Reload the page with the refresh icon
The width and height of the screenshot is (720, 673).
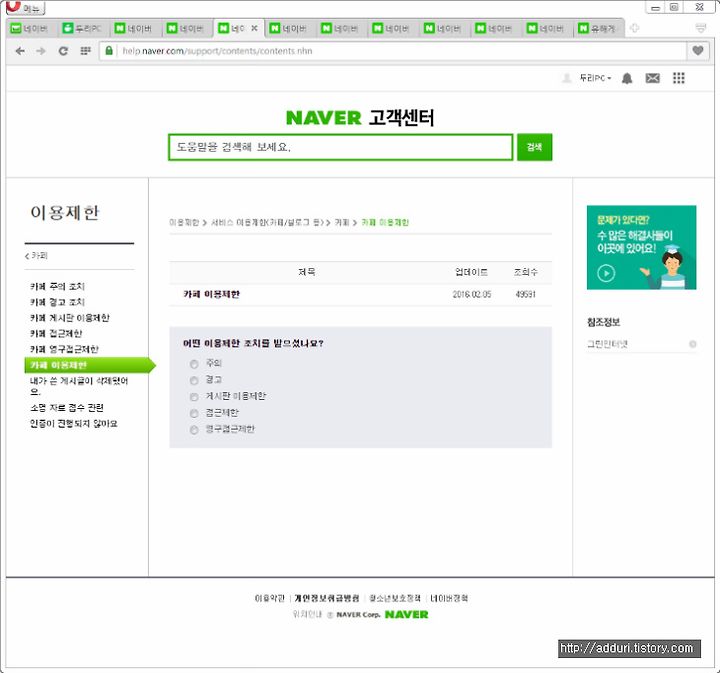point(63,51)
